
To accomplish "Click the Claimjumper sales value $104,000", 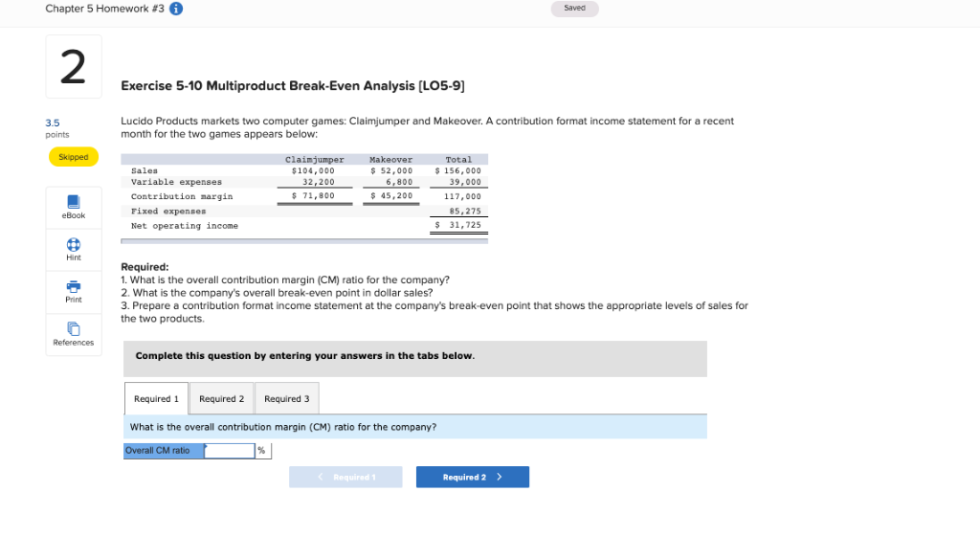I will click(313, 170).
